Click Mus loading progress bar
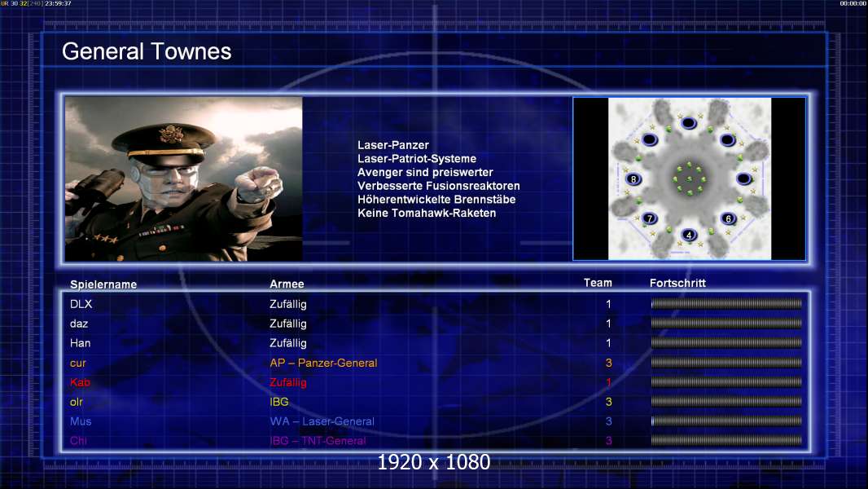The width and height of the screenshot is (868, 489). click(x=726, y=421)
